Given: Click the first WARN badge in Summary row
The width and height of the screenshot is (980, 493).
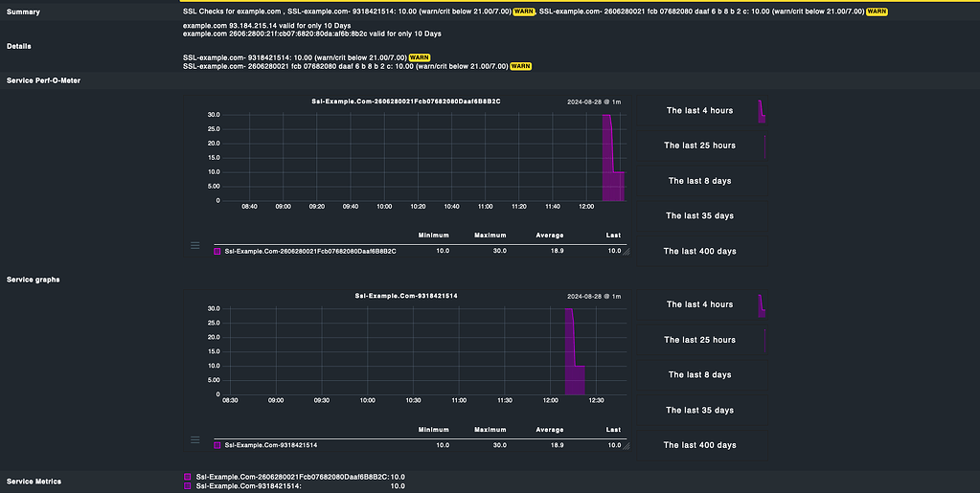Looking at the screenshot, I should (524, 11).
